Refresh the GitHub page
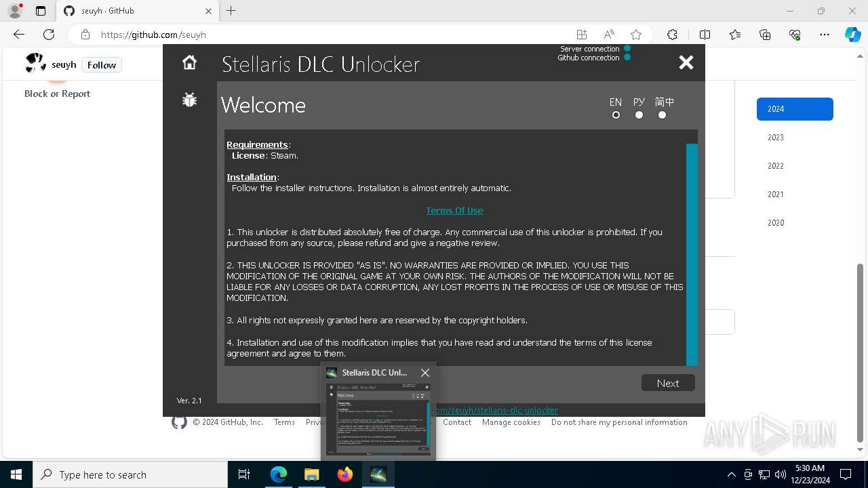The width and height of the screenshot is (868, 488). tap(49, 35)
